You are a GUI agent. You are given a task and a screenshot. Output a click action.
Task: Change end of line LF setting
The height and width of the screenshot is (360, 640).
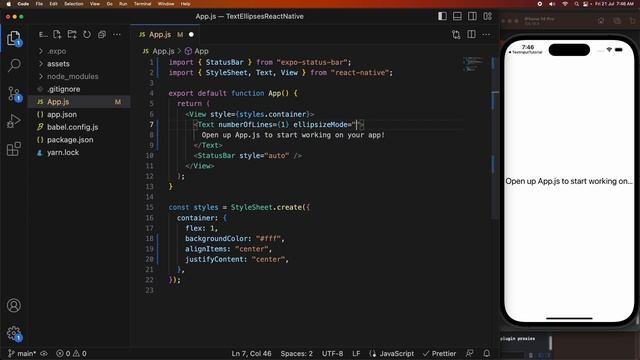(356, 353)
